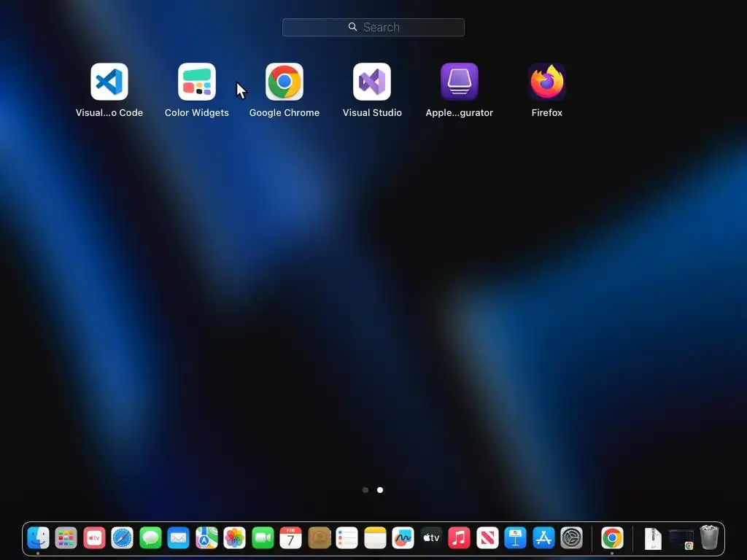Image resolution: width=747 pixels, height=560 pixels.
Task: Open the App Store in the Dock
Action: (543, 538)
